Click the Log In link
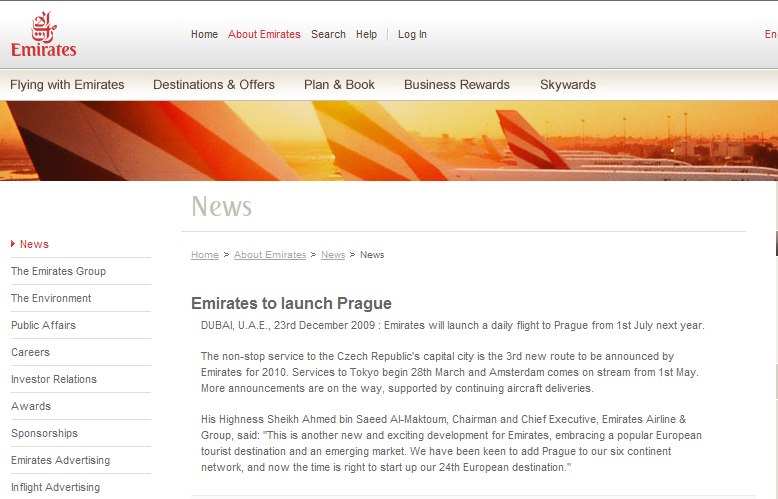This screenshot has width=778, height=499. 412,34
